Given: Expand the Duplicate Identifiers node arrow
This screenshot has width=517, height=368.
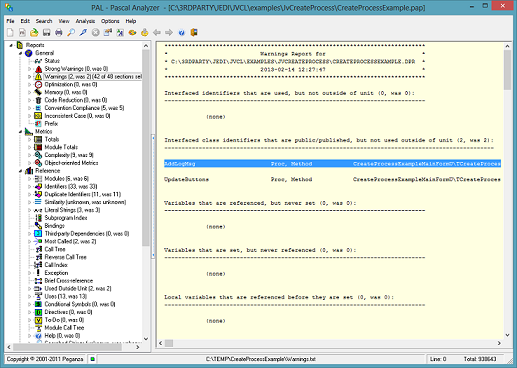Looking at the screenshot, I should 29,194.
